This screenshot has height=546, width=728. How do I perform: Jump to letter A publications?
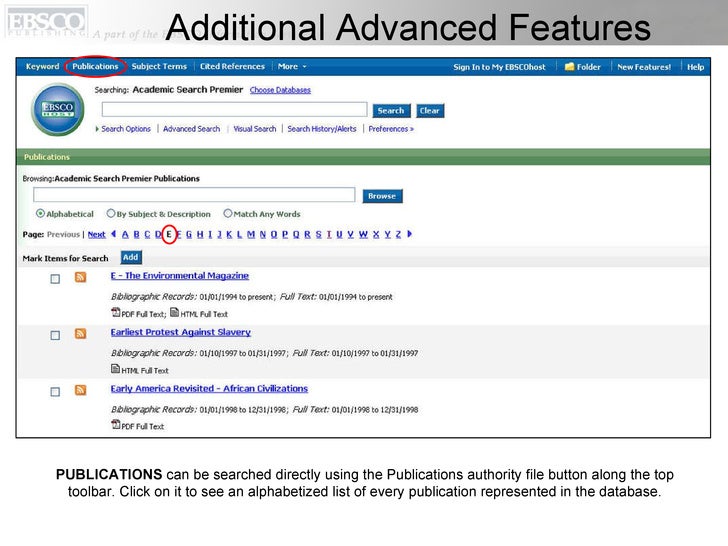(125, 234)
